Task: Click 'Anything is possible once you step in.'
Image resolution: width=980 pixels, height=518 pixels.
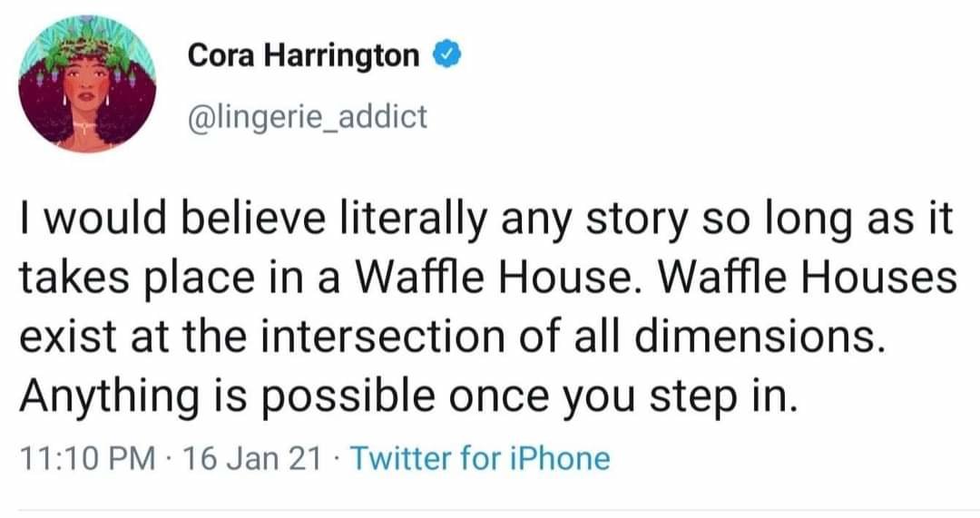Action: tap(408, 397)
